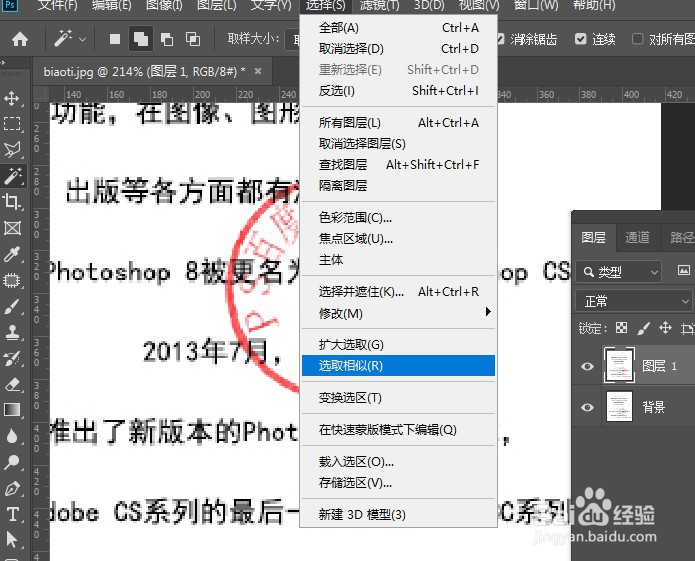Select the Magic Wand tool in toolbox
This screenshot has width=695, height=561.
13,176
